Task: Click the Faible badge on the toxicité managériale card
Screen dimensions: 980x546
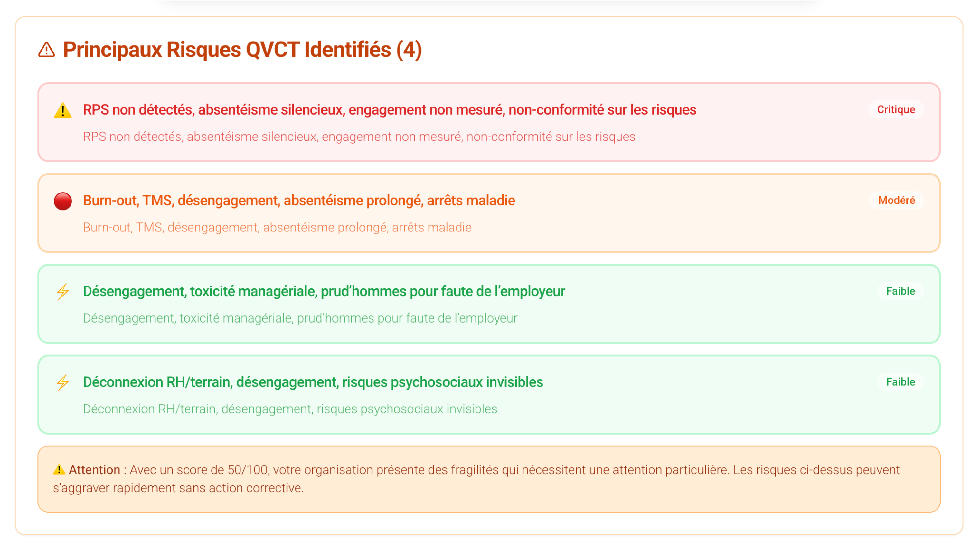Action: point(900,291)
